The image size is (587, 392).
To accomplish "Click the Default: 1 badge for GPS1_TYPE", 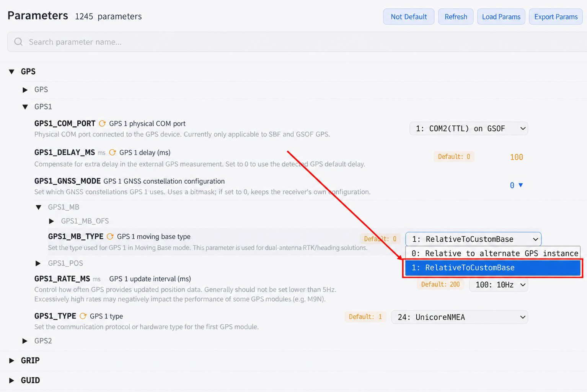I will [365, 317].
